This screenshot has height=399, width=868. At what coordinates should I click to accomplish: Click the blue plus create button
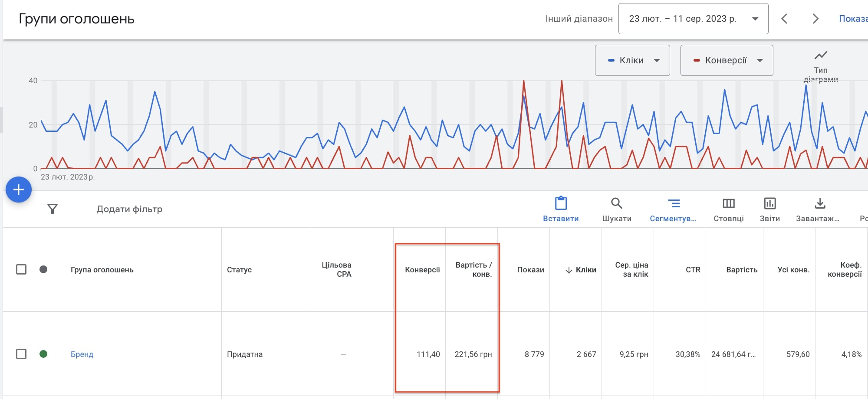pos(19,190)
